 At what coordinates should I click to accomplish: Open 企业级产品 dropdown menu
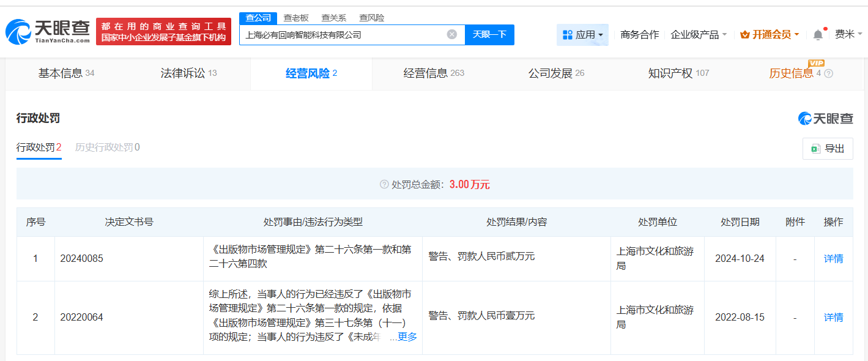[x=699, y=35]
